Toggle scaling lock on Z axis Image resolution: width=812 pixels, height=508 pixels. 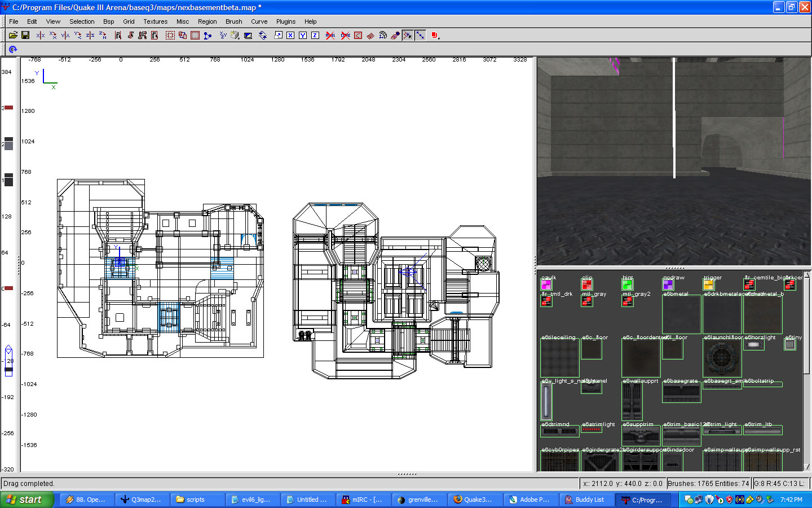(315, 35)
